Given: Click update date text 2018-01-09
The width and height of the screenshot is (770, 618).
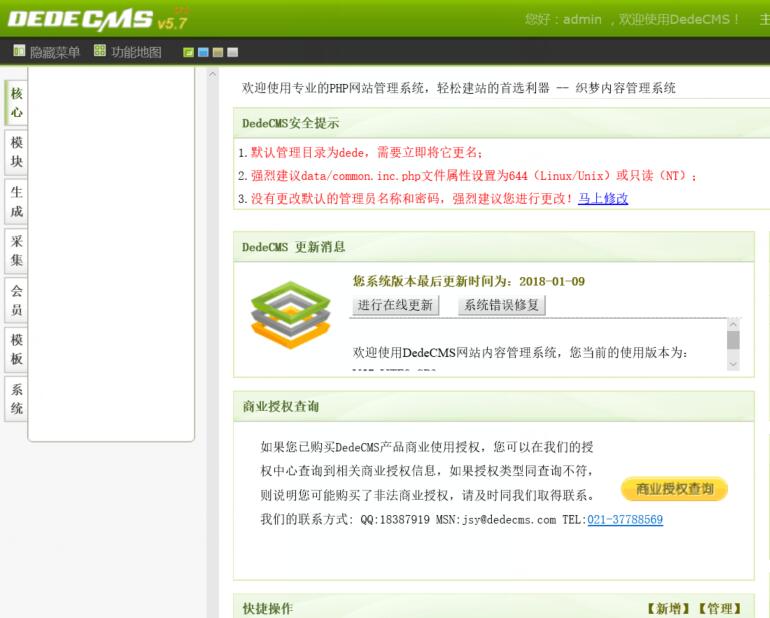Looking at the screenshot, I should tap(552, 281).
